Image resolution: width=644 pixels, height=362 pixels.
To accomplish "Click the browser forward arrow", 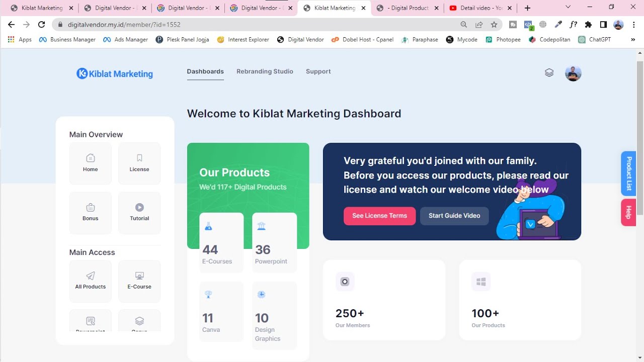I will point(26,24).
